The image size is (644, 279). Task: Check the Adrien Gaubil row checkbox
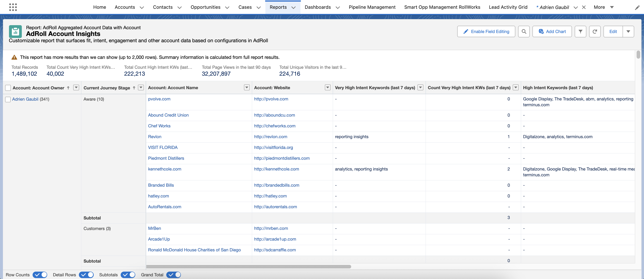pos(8,99)
